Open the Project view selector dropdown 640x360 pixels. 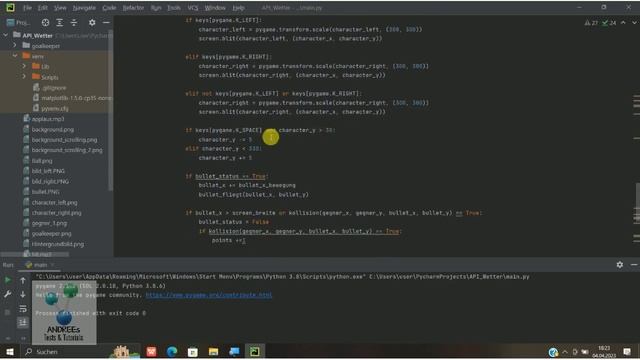(x=18, y=23)
